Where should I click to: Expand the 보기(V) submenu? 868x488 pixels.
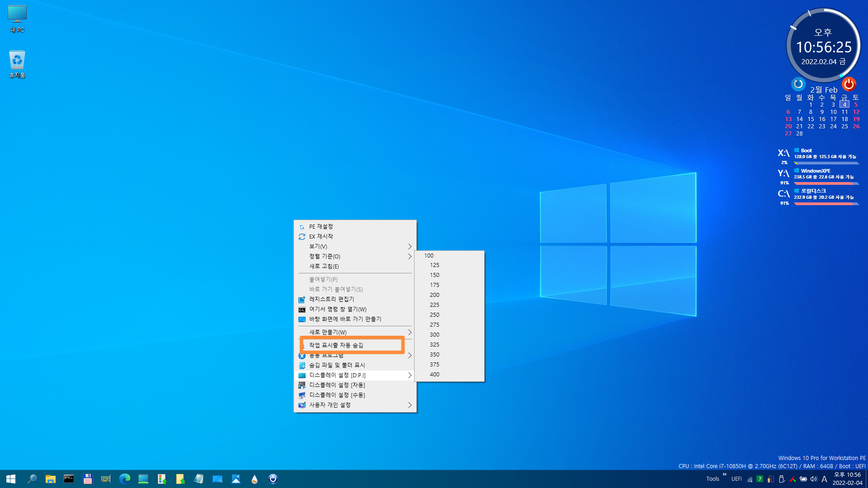[x=355, y=247]
